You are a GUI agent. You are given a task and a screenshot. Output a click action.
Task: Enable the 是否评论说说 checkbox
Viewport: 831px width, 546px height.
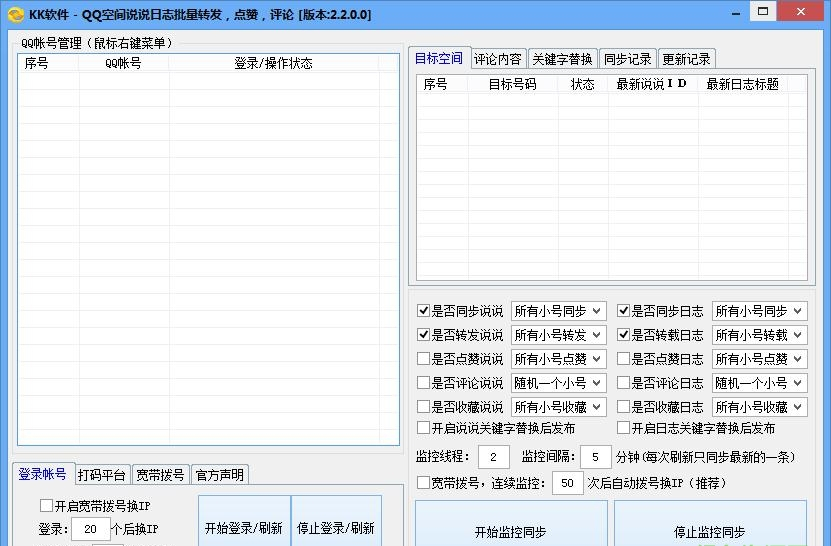coord(423,383)
